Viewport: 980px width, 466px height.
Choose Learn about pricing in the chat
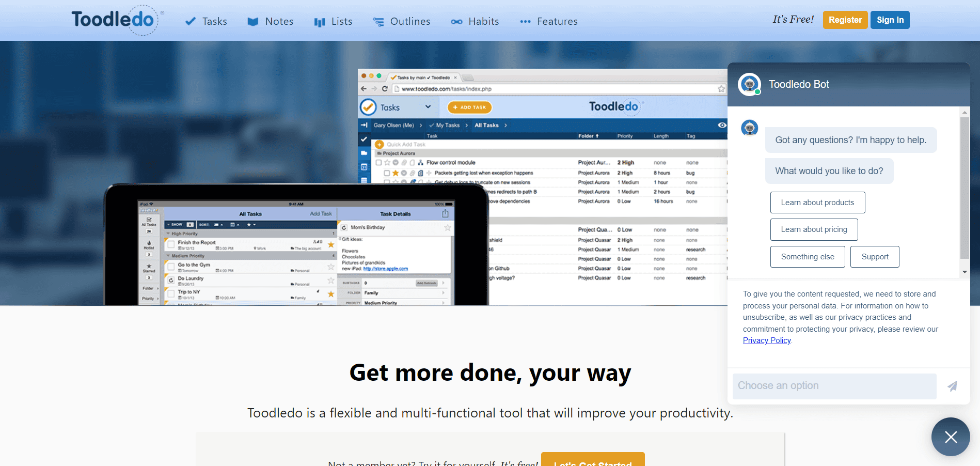[x=814, y=229]
